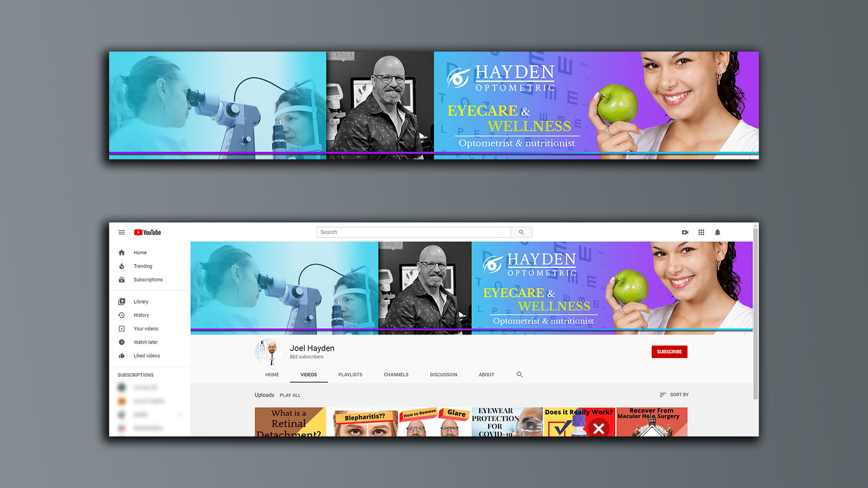This screenshot has height=488, width=868.
Task: Open the Retinal Detachment video thumbnail
Action: (x=290, y=422)
